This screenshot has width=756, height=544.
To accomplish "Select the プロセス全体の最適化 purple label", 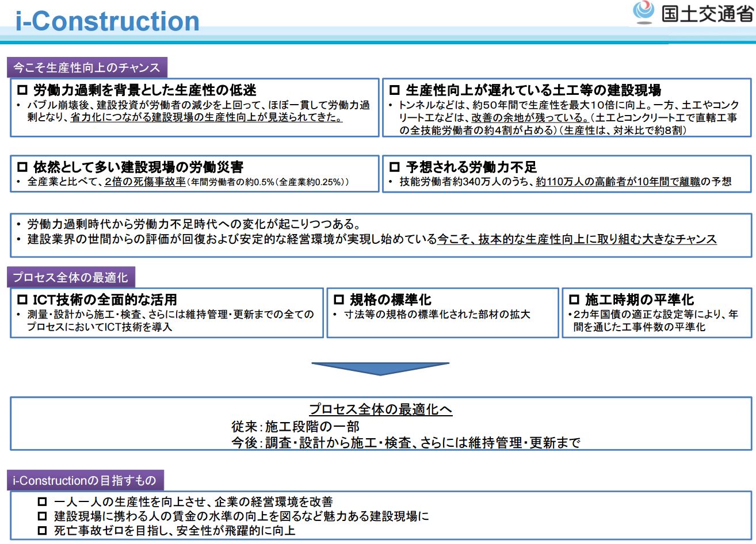I will pyautogui.click(x=71, y=278).
